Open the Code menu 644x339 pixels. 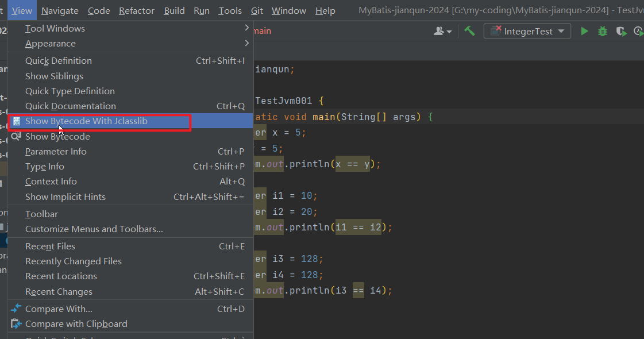(x=99, y=10)
